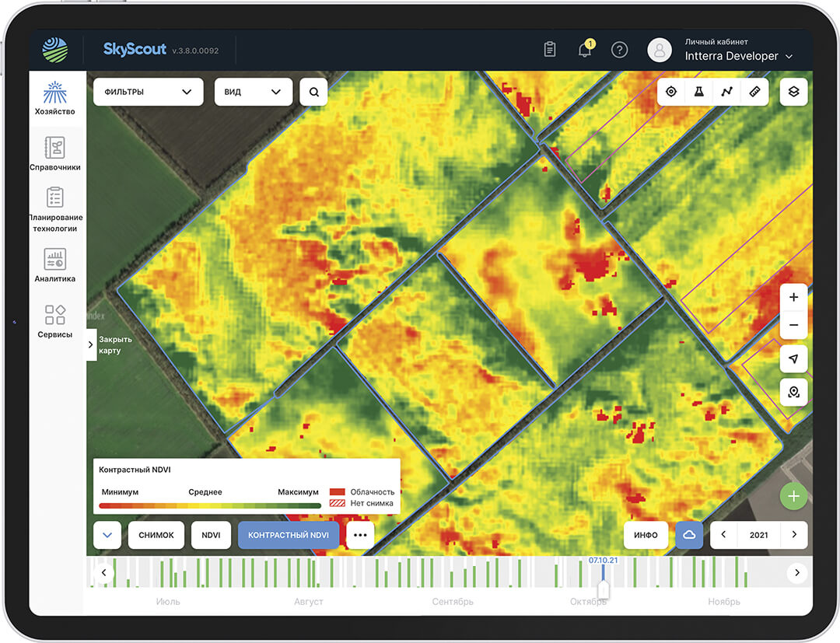The image size is (840, 643).
Task: Zoom in on the map
Action: (793, 297)
